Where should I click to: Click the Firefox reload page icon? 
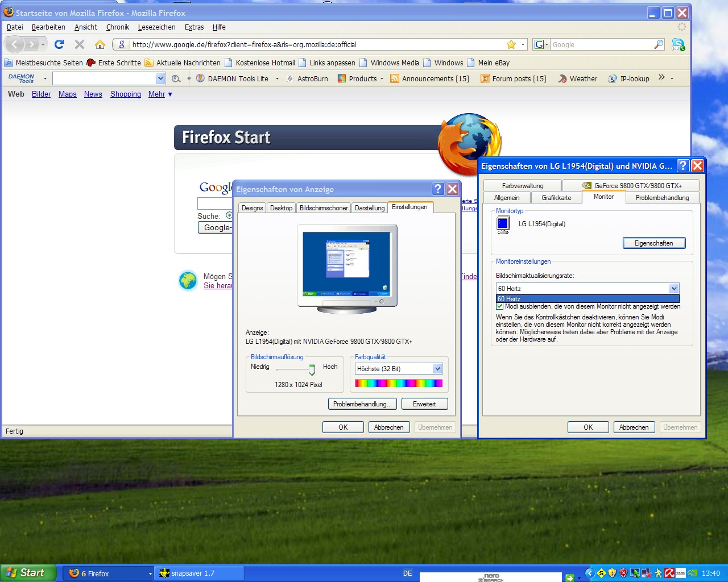[59, 44]
